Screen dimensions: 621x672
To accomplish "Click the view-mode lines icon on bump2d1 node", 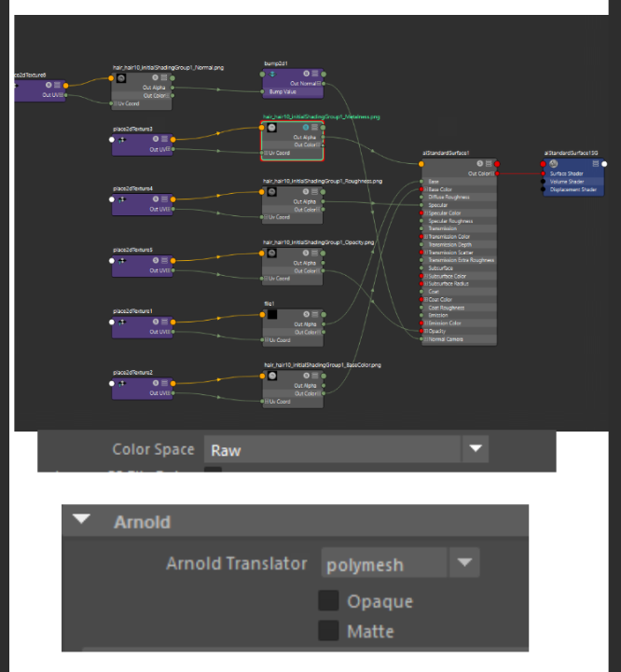I will [315, 74].
